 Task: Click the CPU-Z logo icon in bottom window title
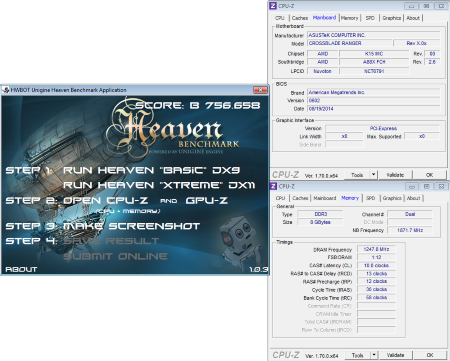(273, 186)
